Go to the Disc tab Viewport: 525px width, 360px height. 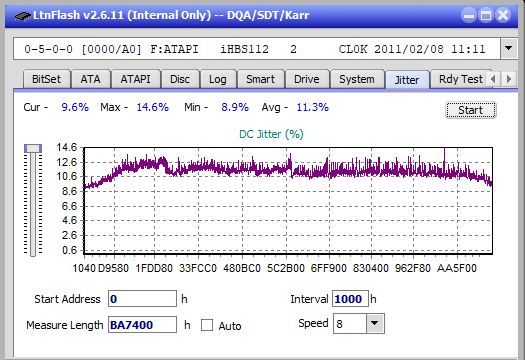click(x=180, y=79)
